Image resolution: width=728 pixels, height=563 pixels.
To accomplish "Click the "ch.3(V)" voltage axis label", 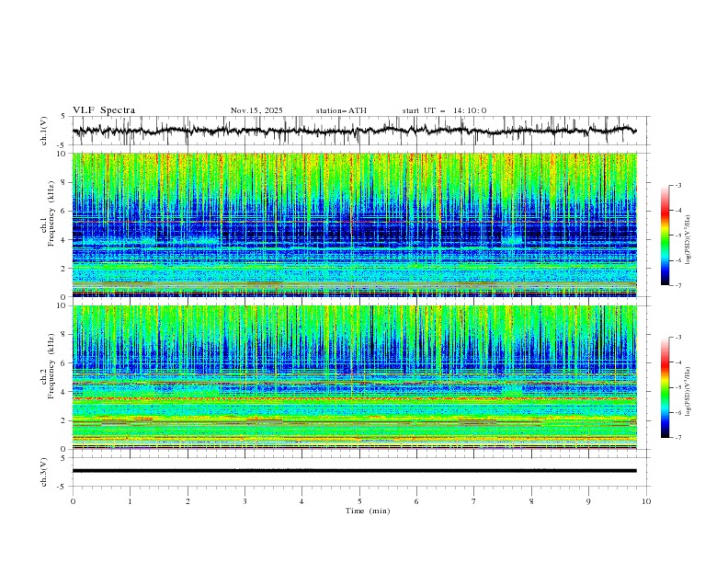I will tap(44, 472).
